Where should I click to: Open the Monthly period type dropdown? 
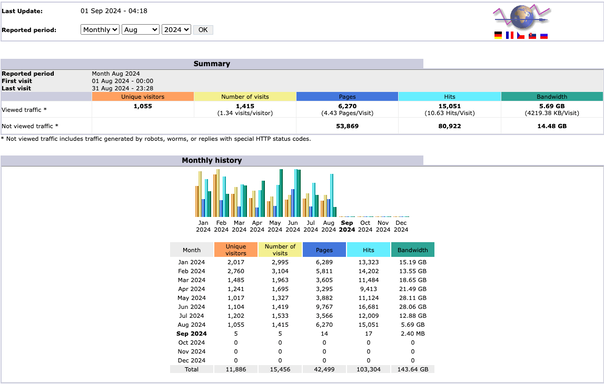(100, 30)
